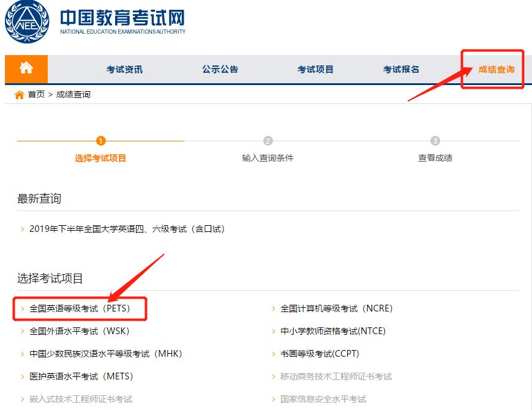Open the 考试报名 navigation item
Screen dimensions: 532x410
(401, 69)
